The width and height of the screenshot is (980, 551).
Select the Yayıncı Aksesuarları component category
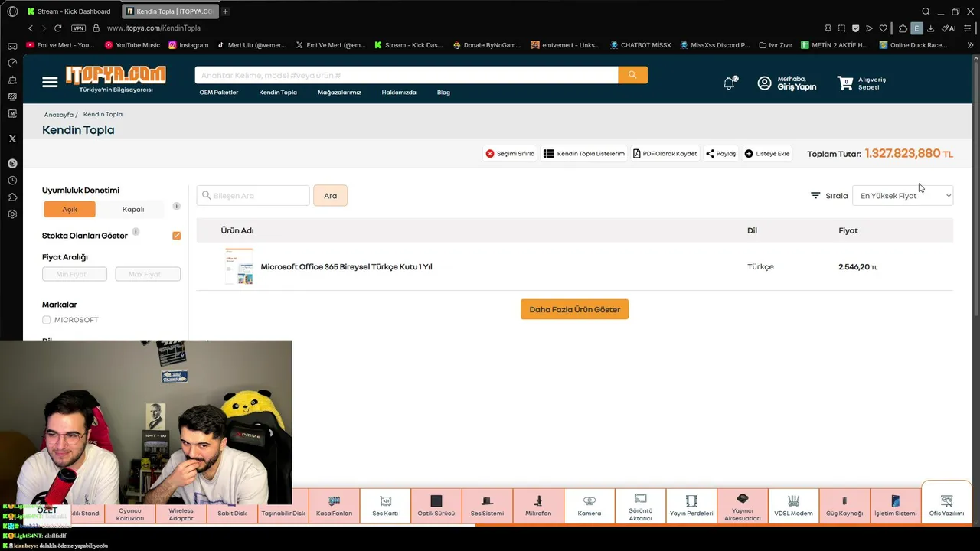[x=743, y=506]
